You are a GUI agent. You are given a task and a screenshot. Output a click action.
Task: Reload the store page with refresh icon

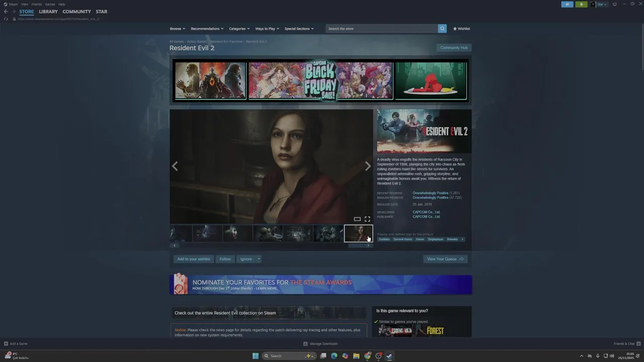click(6, 19)
